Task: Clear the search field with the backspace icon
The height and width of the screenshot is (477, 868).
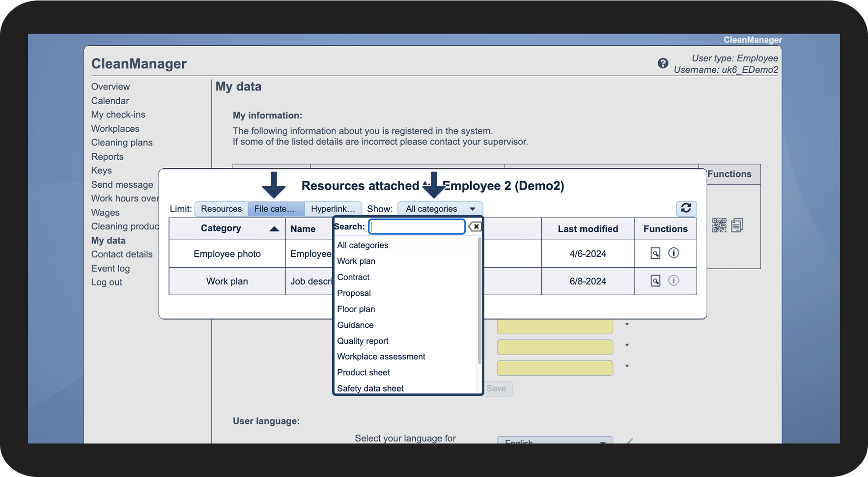Action: pyautogui.click(x=475, y=226)
